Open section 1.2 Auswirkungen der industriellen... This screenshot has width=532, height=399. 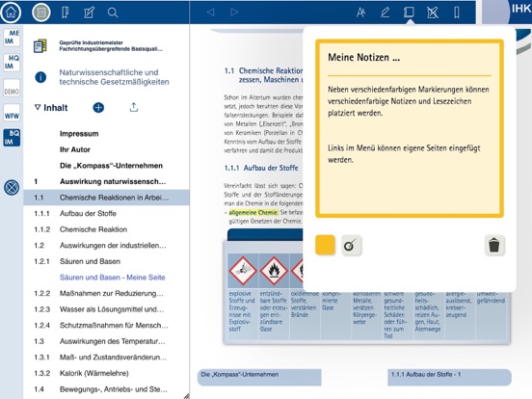pyautogui.click(x=107, y=246)
